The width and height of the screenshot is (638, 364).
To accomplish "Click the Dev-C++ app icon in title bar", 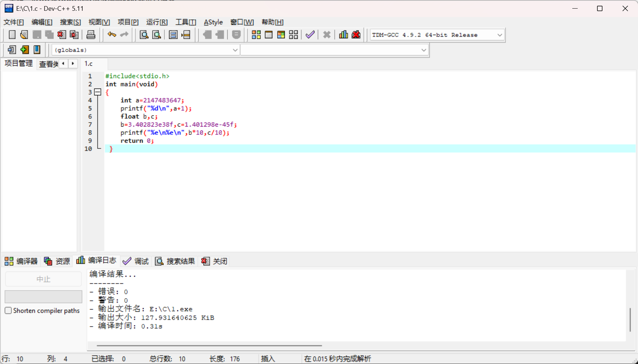I will pos(9,8).
